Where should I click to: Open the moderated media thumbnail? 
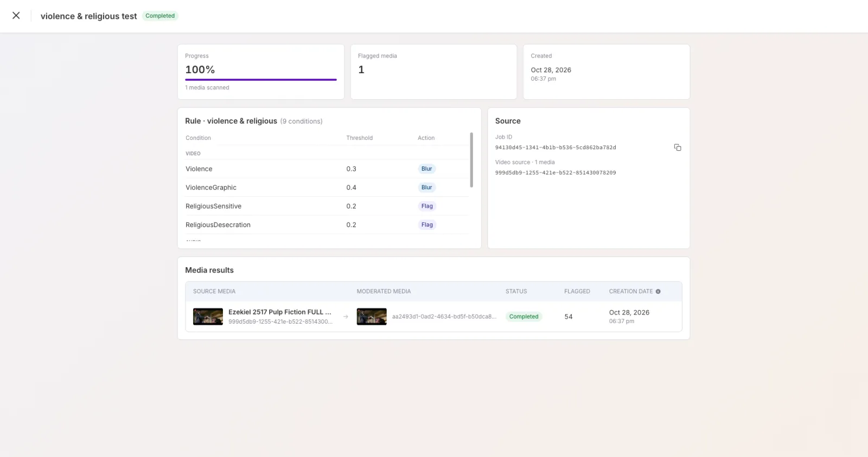(x=372, y=317)
